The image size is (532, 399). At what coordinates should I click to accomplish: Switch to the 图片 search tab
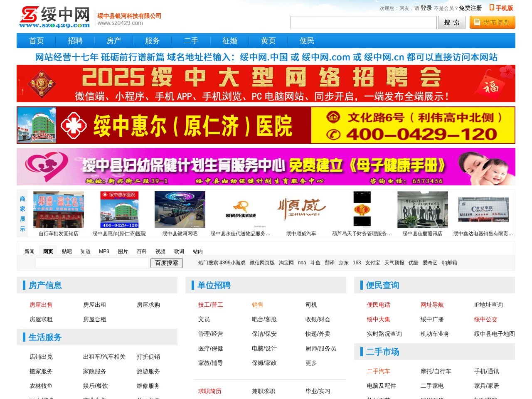pos(123,251)
